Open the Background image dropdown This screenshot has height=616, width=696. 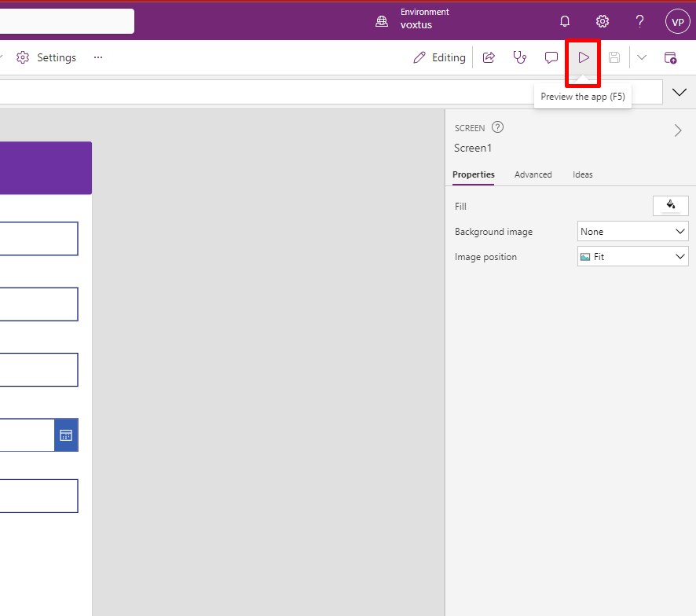[633, 231]
